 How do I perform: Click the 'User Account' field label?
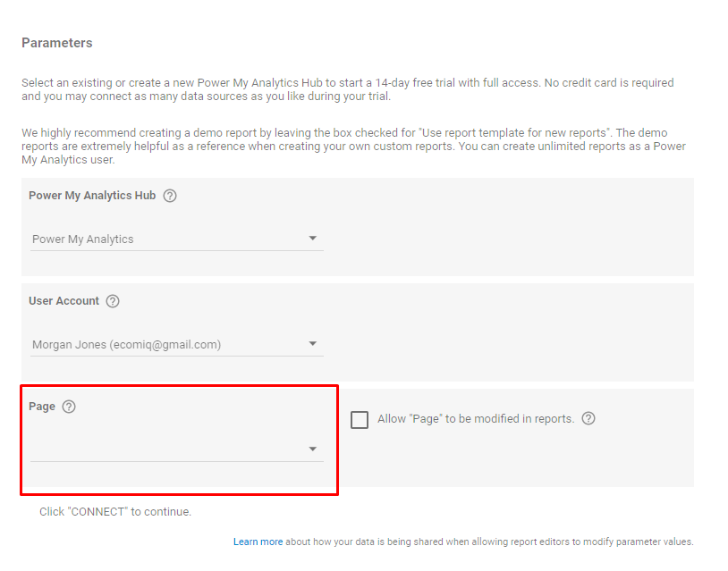[63, 301]
